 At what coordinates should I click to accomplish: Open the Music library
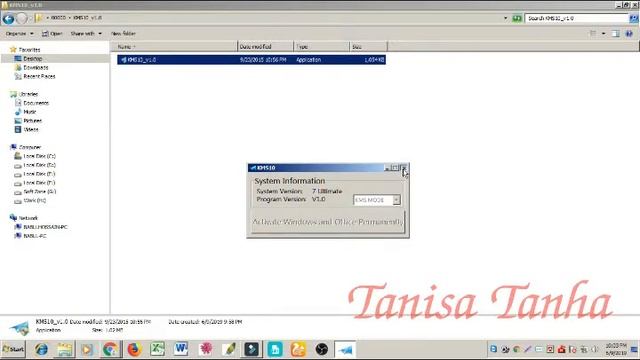click(26, 112)
